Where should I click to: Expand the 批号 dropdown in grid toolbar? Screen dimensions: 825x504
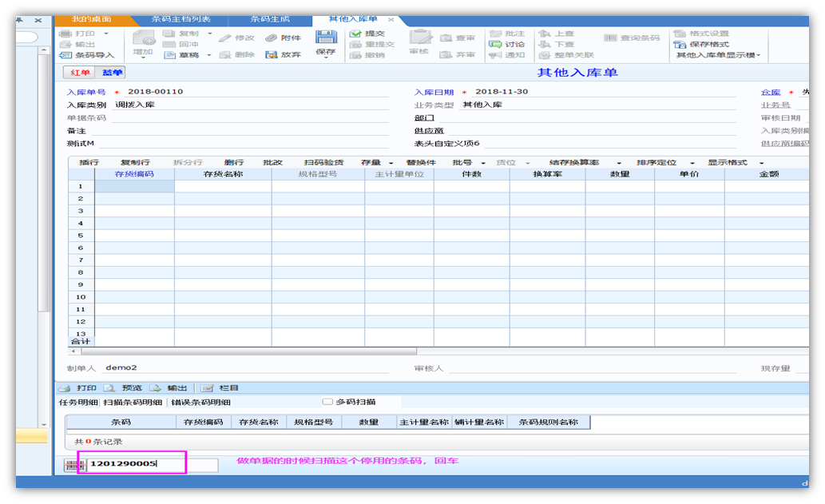click(483, 163)
